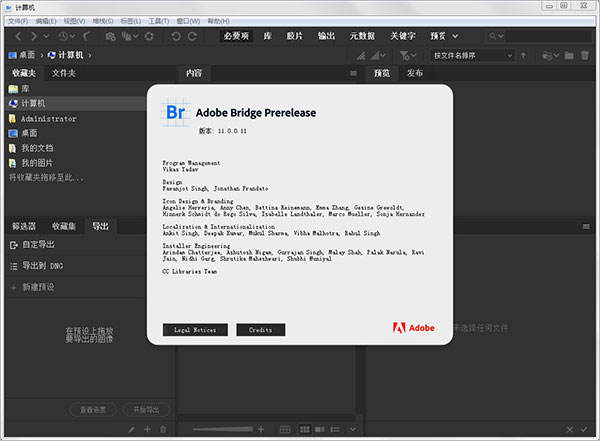This screenshot has width=600, height=441.
Task: Switch to 元数据 workspace
Action: pyautogui.click(x=362, y=36)
